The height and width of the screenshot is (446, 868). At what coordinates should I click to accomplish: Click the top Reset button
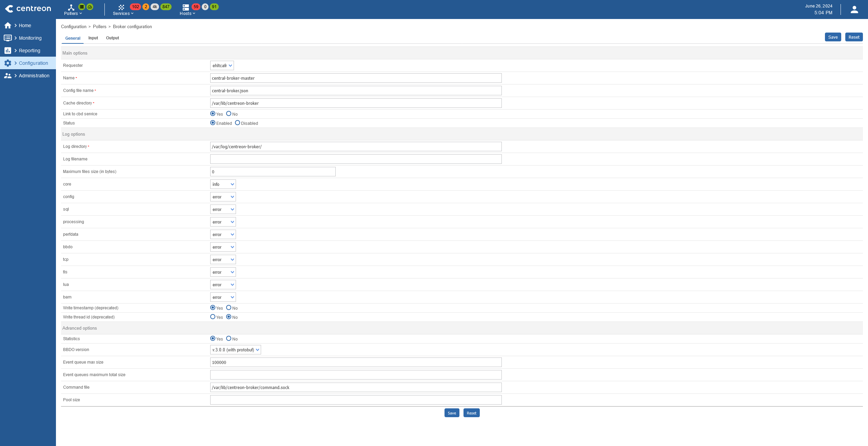pyautogui.click(x=854, y=37)
